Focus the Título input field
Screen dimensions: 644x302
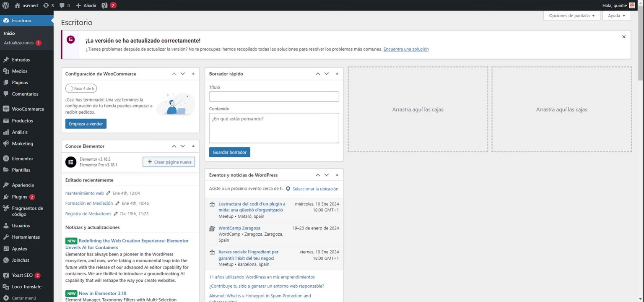pos(274,96)
